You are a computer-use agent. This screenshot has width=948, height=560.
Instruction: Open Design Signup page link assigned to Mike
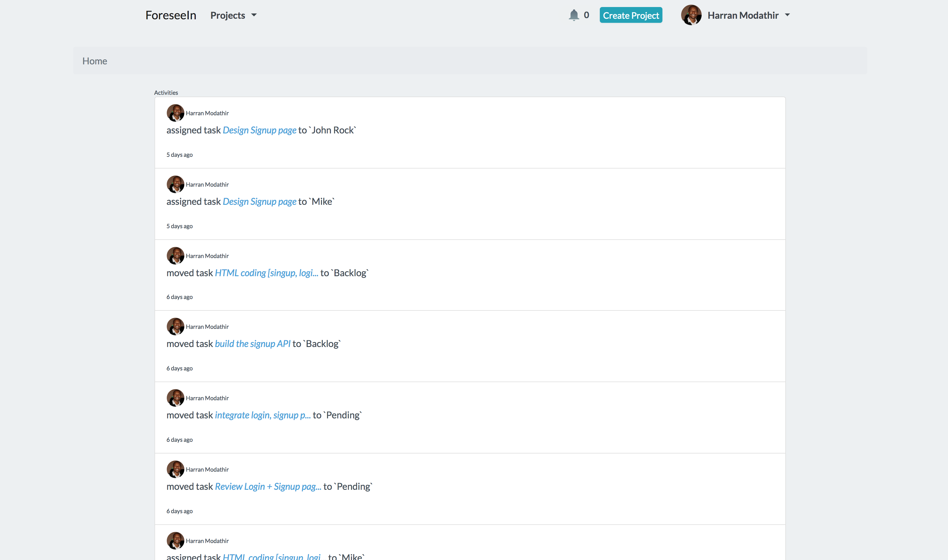pyautogui.click(x=259, y=202)
